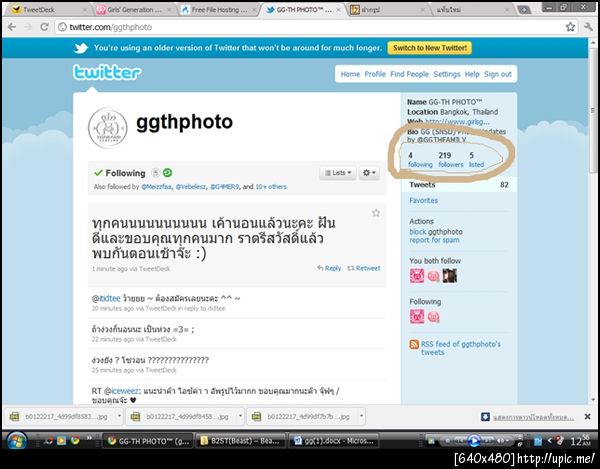Screen dimensions: 600x469
Task: Click the Tweets 82 sidebar row
Action: (458, 185)
